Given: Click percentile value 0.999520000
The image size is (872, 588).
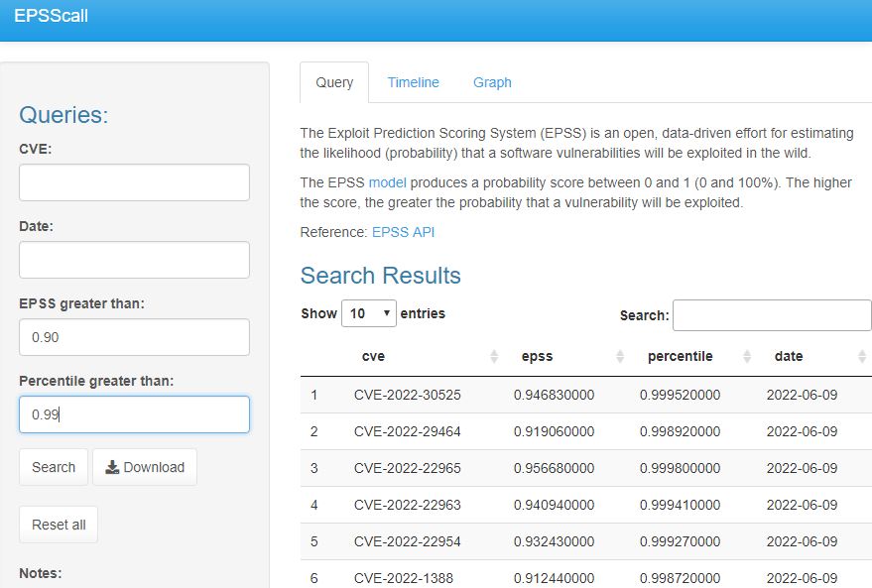Looking at the screenshot, I should [680, 395].
